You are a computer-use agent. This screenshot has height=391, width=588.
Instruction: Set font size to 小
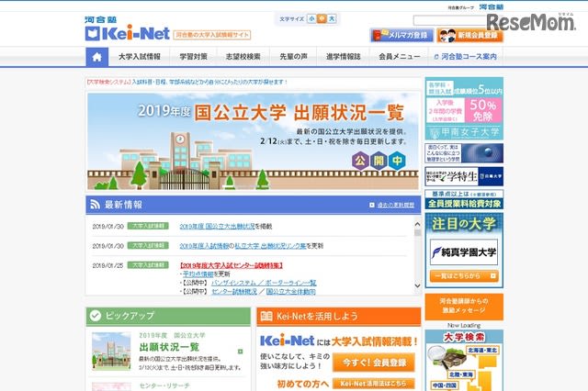(311, 18)
